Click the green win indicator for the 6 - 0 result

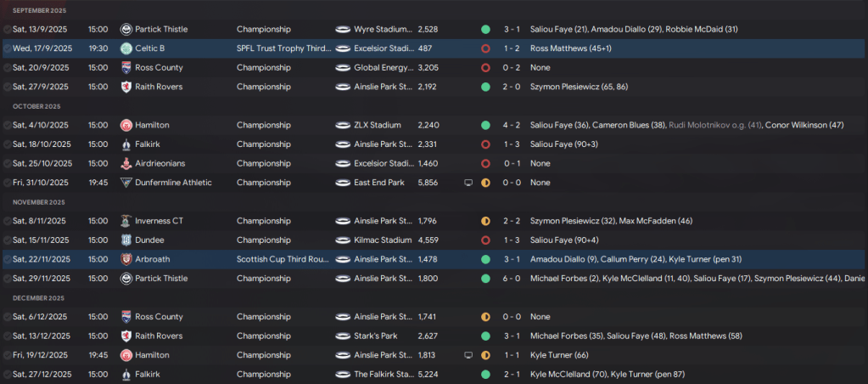click(x=485, y=279)
